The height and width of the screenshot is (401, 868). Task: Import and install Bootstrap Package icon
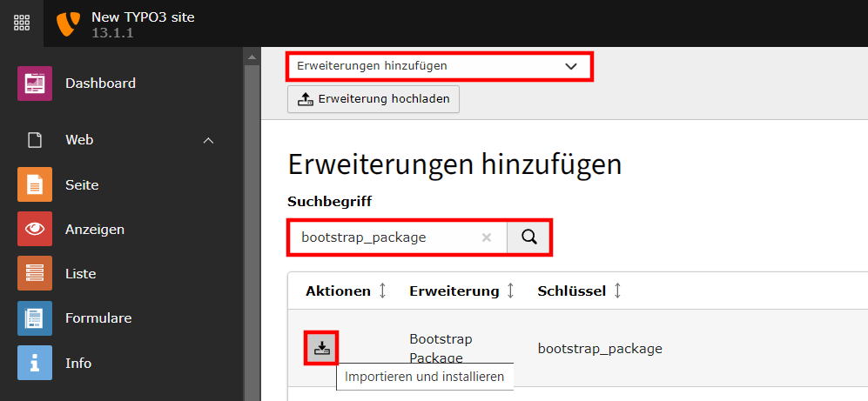click(321, 349)
